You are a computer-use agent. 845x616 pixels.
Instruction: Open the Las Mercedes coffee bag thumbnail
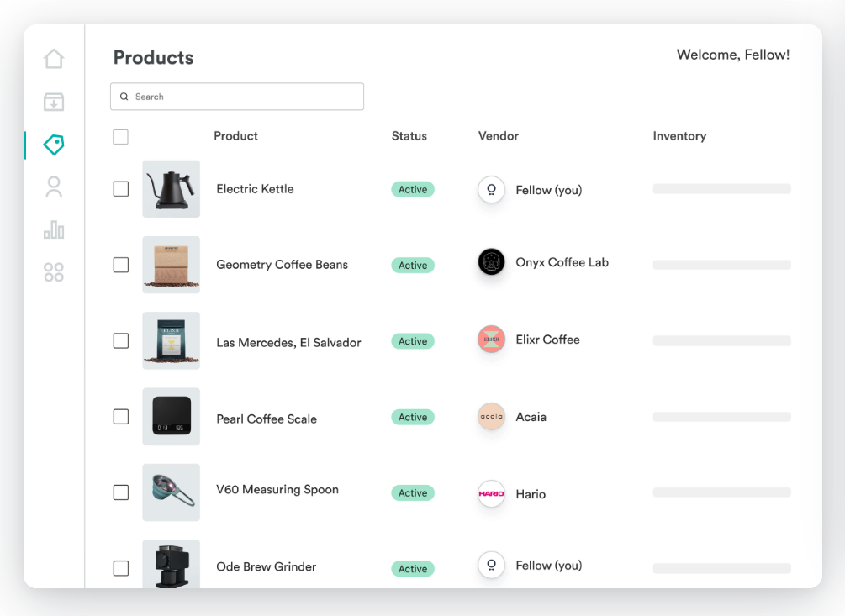[172, 341]
